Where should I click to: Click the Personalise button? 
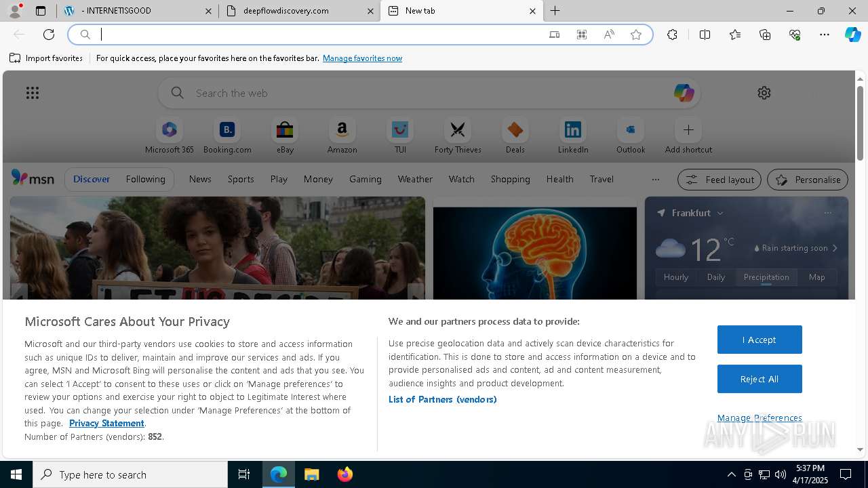tap(808, 180)
